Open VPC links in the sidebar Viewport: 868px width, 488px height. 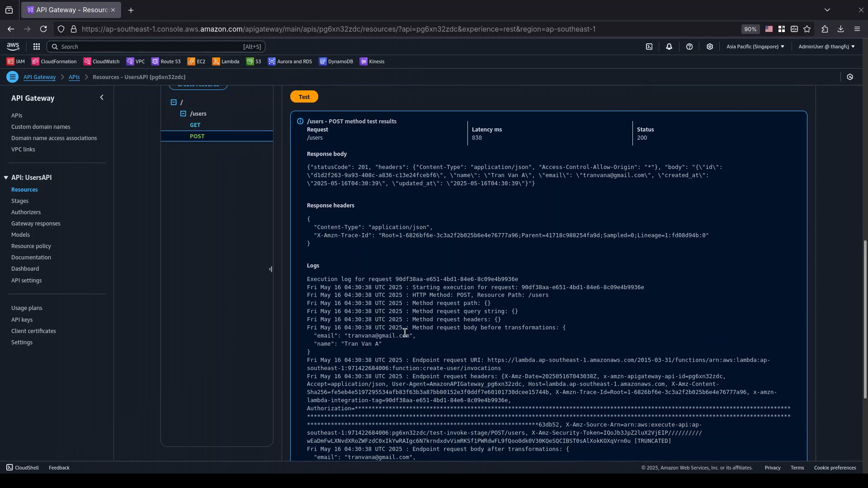pyautogui.click(x=23, y=150)
